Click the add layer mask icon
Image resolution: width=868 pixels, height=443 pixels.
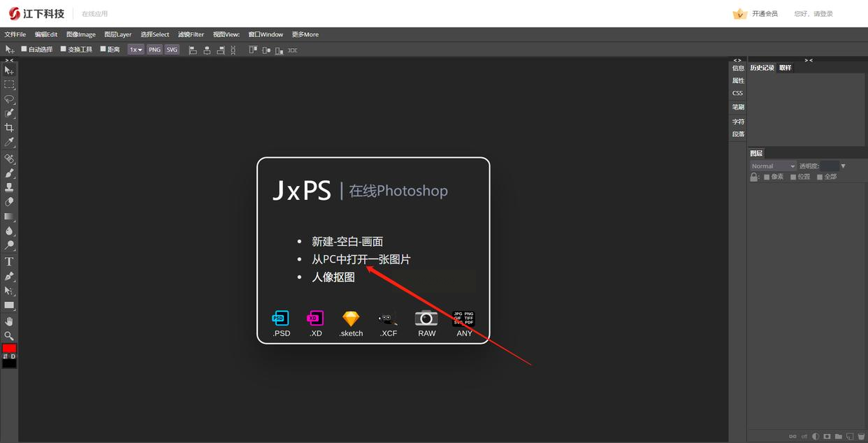(x=827, y=437)
